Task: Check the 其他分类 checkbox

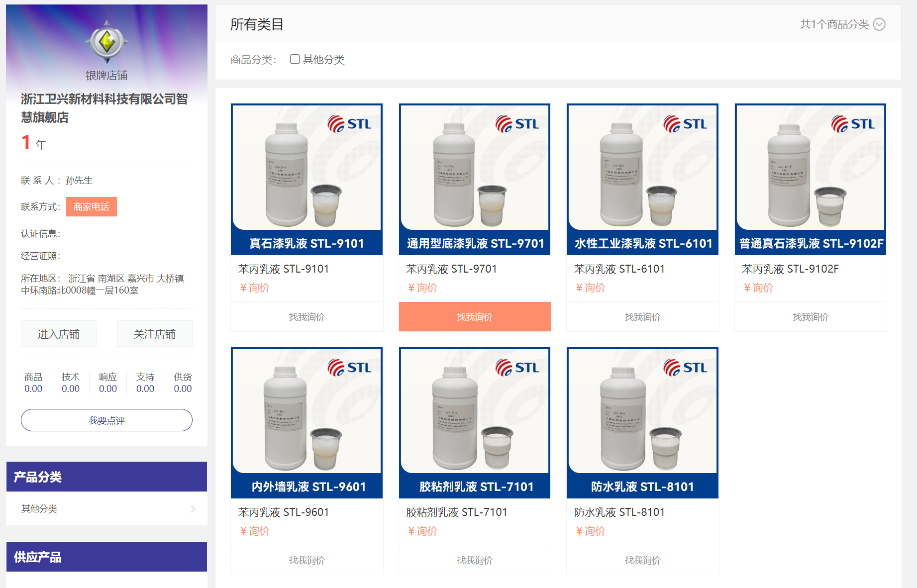Action: pyautogui.click(x=295, y=59)
